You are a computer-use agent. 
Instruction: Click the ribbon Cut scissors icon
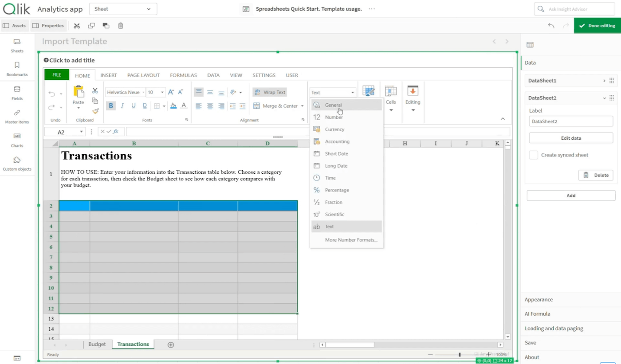pos(95,90)
